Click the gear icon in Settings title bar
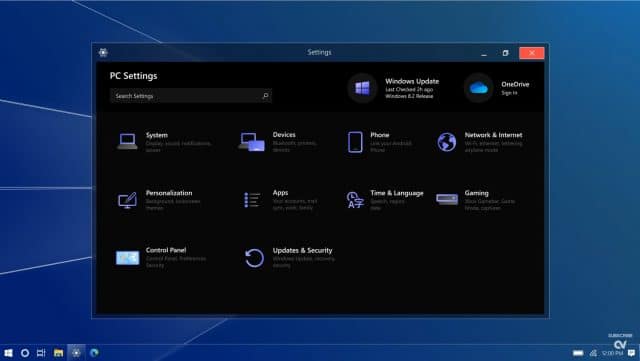640x361 pixels. [103, 52]
